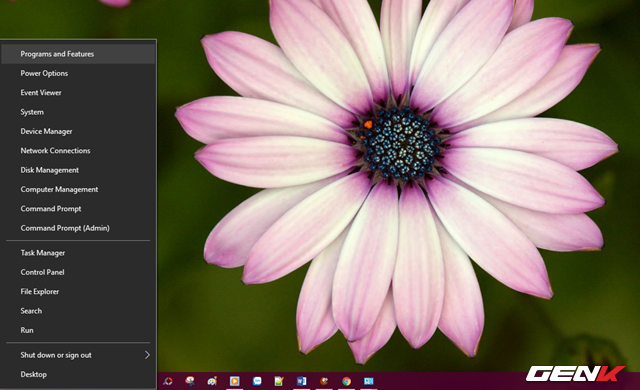Show the Desktop via menu entry
The width and height of the screenshot is (640, 390).
coord(78,374)
